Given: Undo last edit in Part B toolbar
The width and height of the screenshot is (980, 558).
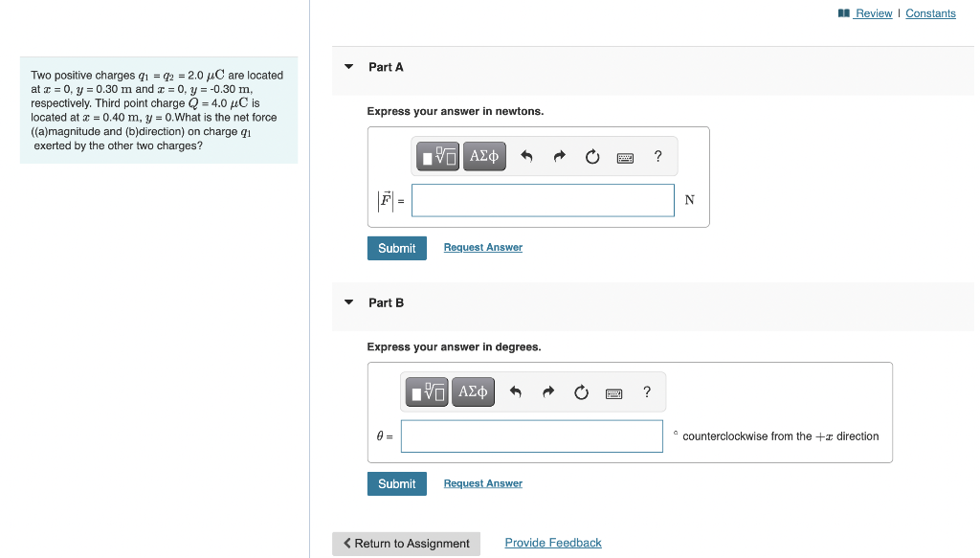Looking at the screenshot, I should click(x=516, y=391).
